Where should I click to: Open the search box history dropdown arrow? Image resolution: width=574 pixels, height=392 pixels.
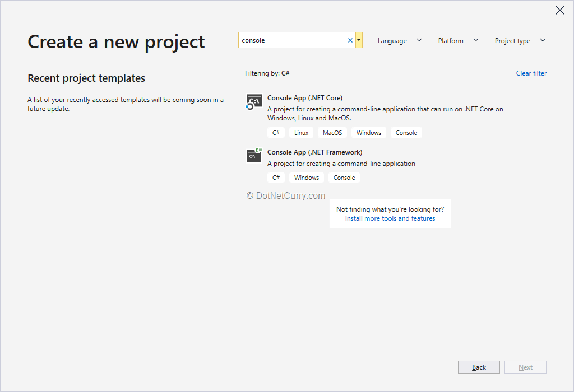359,40
